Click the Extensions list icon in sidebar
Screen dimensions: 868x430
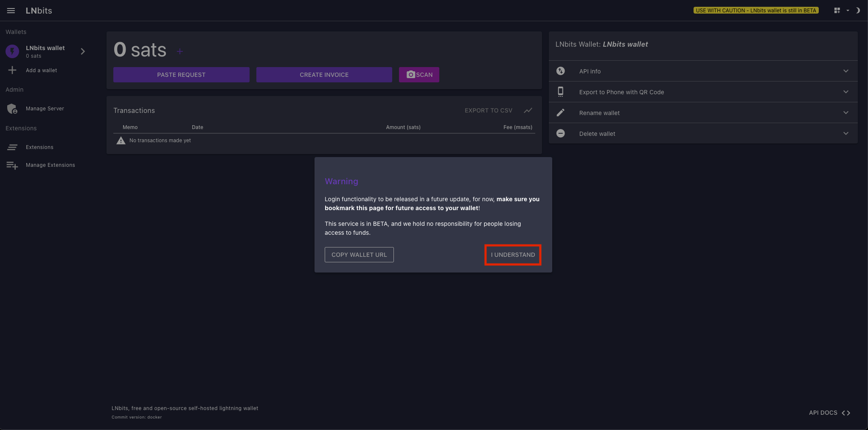point(12,147)
